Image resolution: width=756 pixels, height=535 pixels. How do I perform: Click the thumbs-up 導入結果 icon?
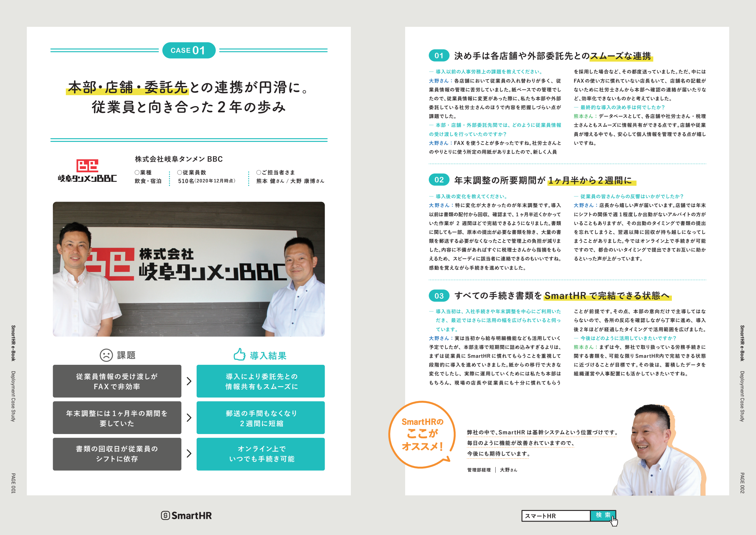(x=239, y=355)
